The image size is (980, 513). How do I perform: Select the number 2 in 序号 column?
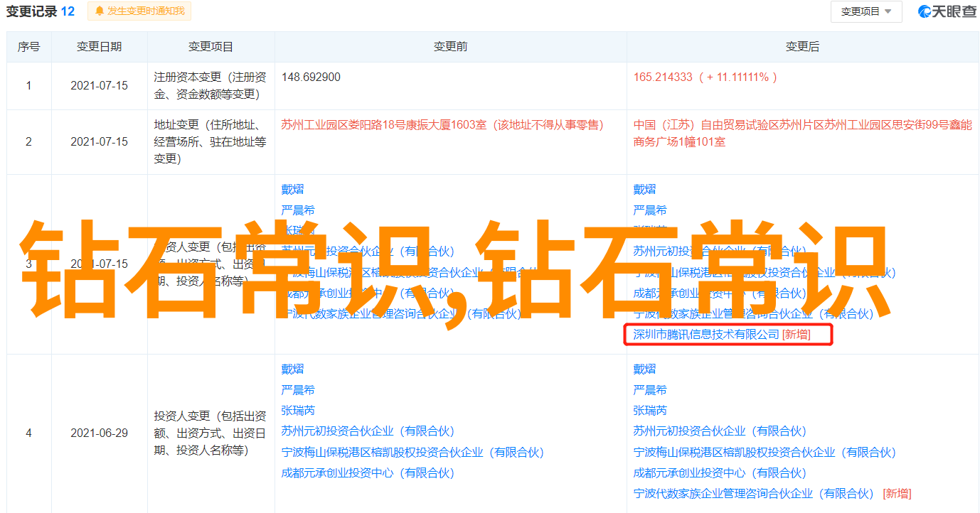click(x=28, y=141)
